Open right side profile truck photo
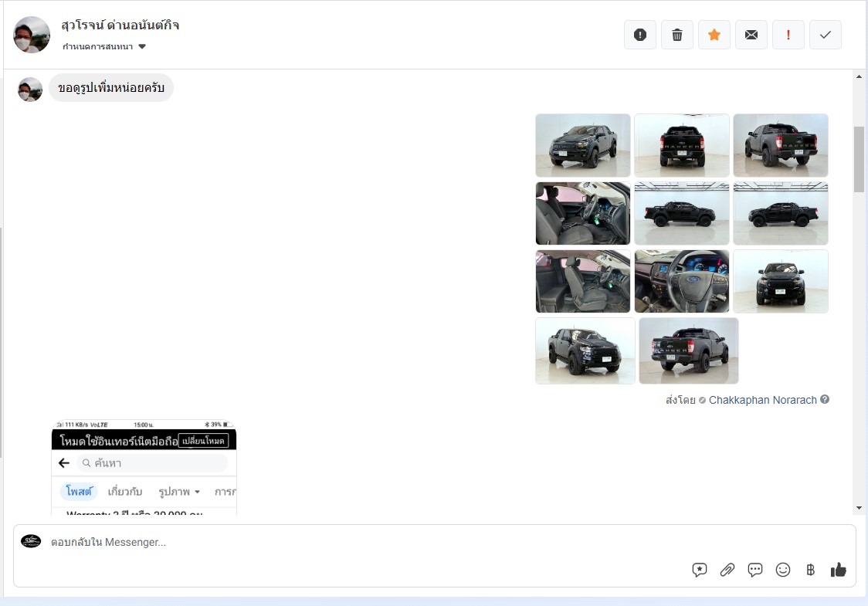Screen dimensions: 868x606 click(x=781, y=214)
